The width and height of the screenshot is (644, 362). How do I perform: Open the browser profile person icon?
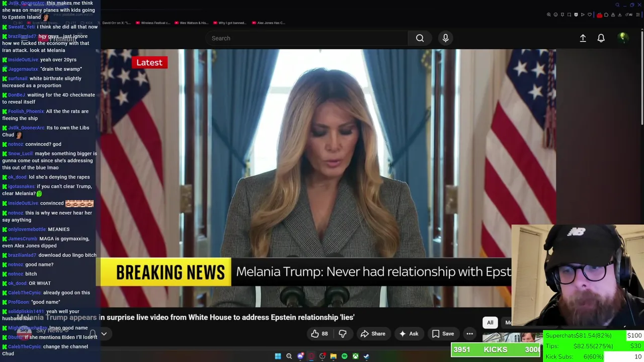pyautogui.click(x=613, y=15)
